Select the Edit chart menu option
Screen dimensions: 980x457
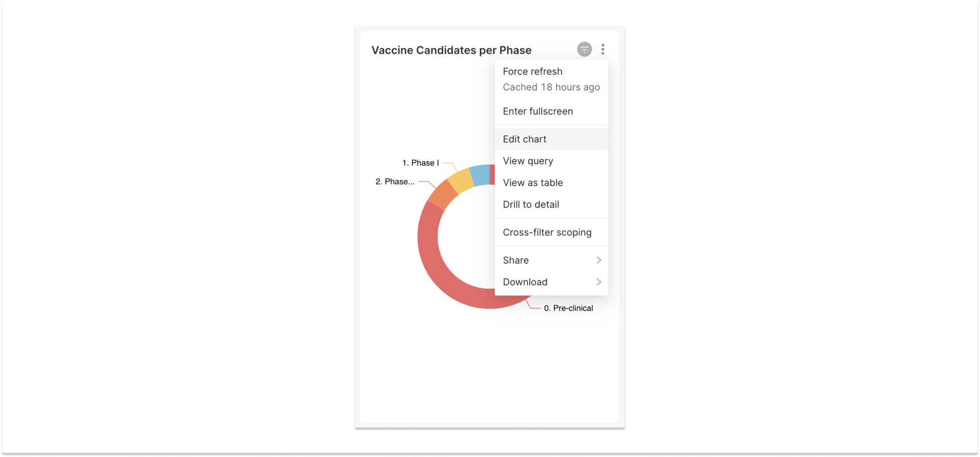525,139
